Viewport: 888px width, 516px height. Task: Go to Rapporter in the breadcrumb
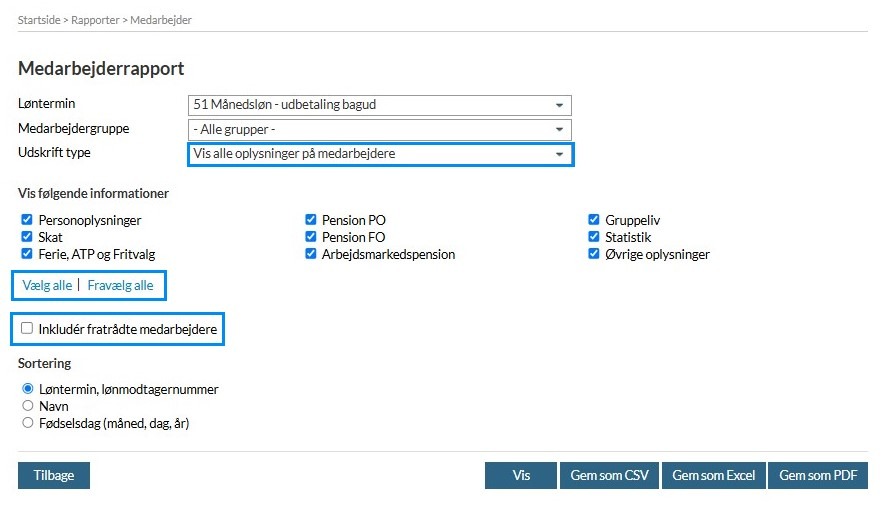click(99, 20)
